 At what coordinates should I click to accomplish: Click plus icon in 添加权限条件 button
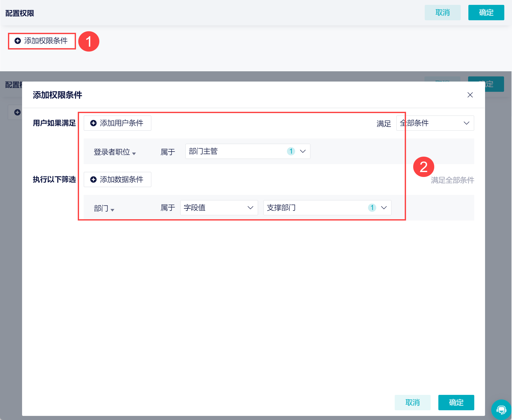[x=18, y=41]
